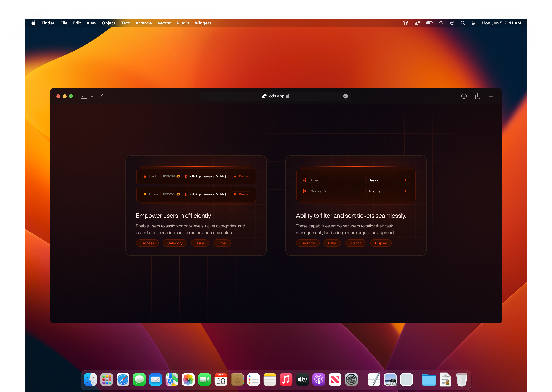Open the sidebar options chevron dropdown
The image size is (552, 392).
click(x=92, y=96)
